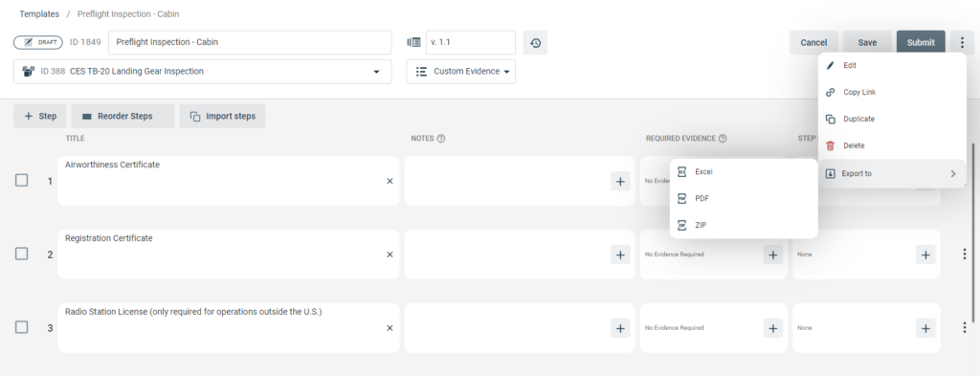This screenshot has height=376, width=980.
Task: Choose ZIP export option
Action: tap(744, 225)
